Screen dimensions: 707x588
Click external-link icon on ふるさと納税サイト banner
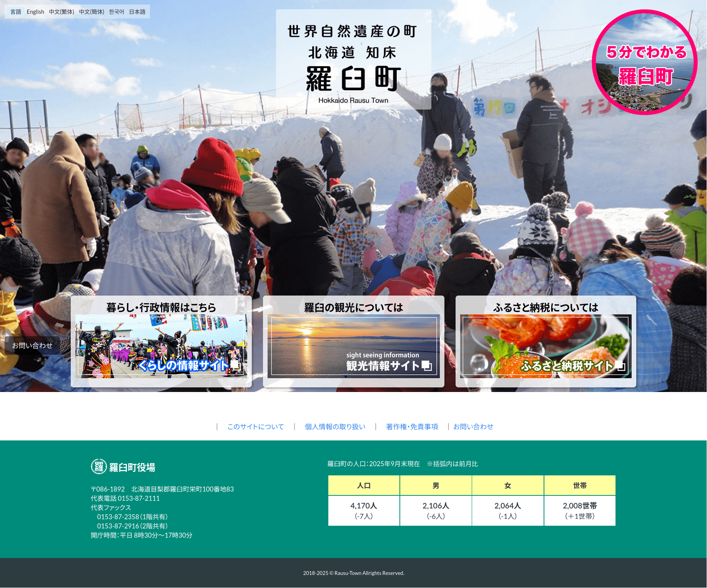click(620, 365)
